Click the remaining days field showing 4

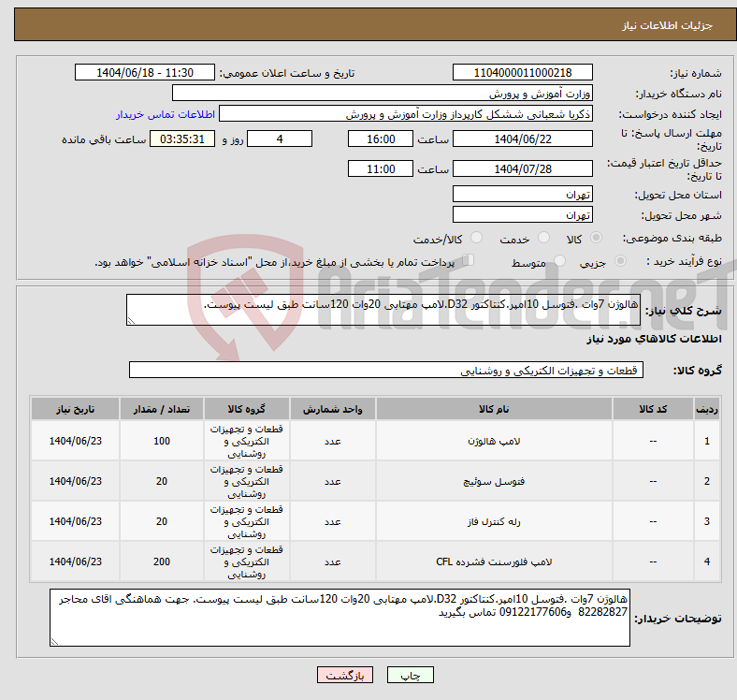click(280, 139)
